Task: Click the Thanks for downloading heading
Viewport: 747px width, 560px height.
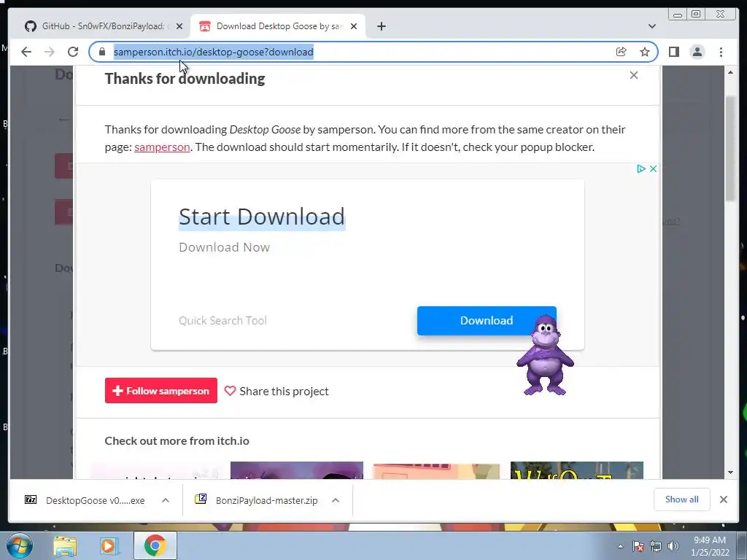Action: click(185, 79)
